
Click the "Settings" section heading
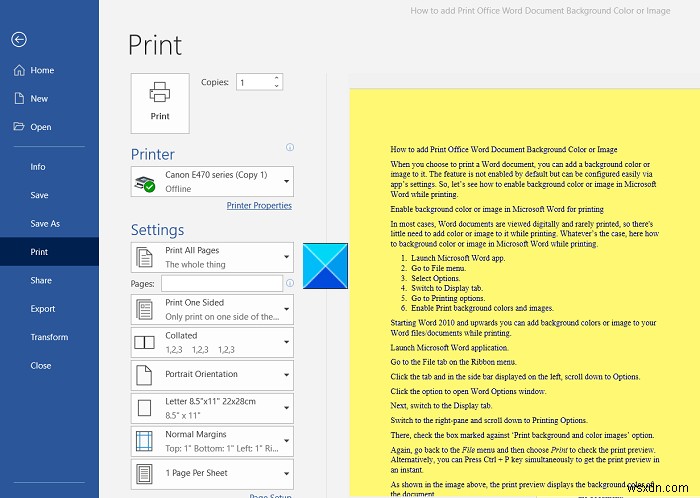[157, 230]
